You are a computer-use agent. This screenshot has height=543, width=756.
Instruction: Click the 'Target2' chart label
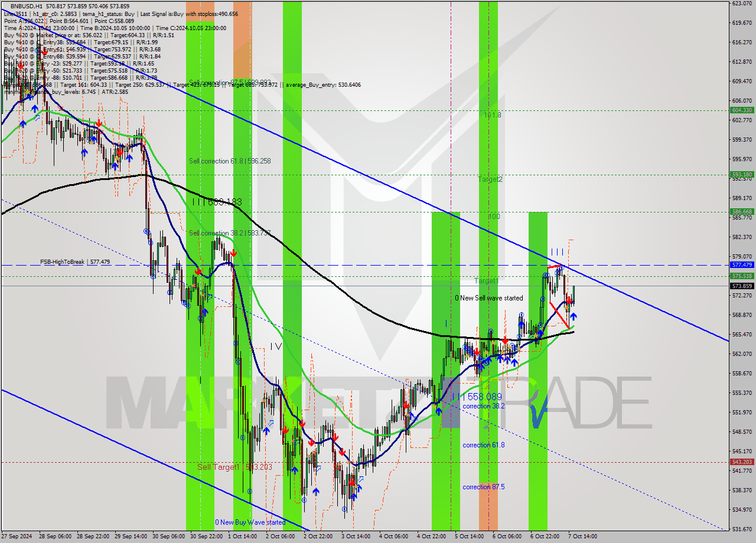point(490,179)
